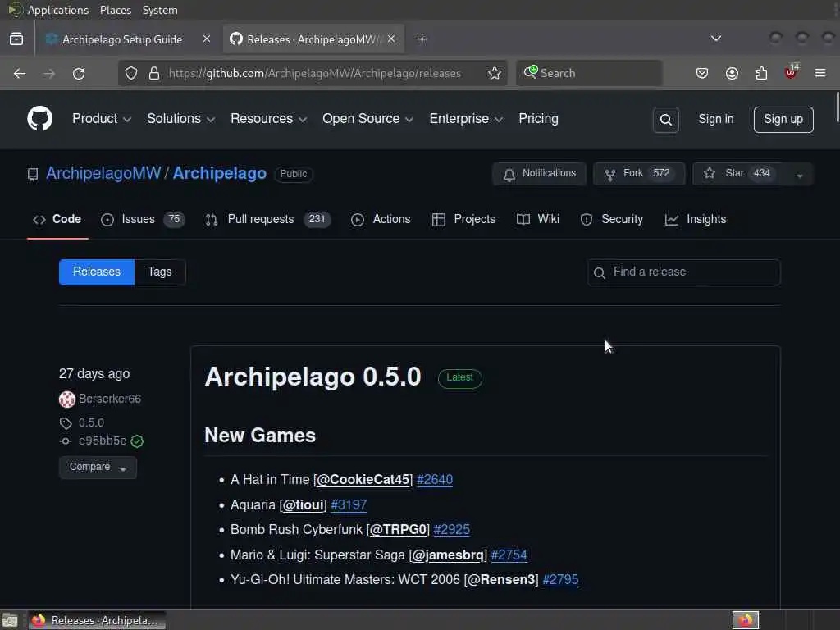Open the System menu
The image size is (840, 630).
tap(160, 10)
